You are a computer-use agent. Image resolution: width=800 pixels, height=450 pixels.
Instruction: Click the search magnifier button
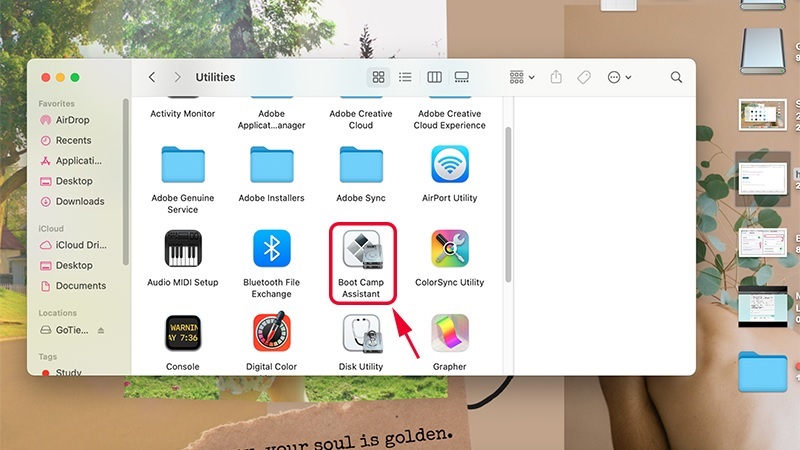point(676,77)
